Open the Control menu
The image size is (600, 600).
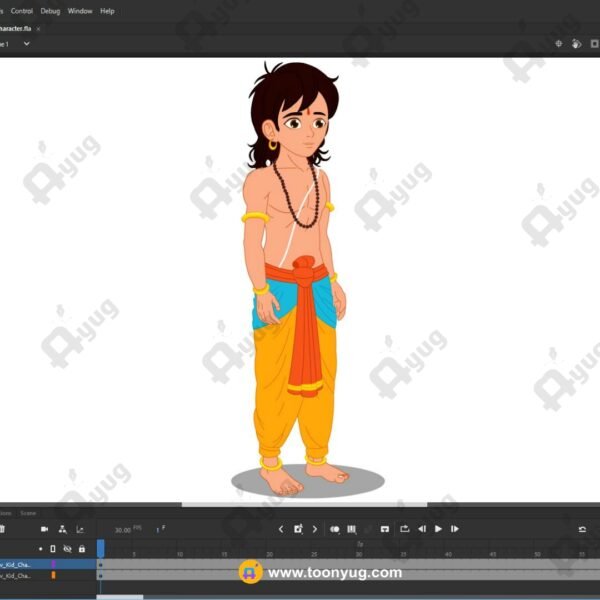(x=21, y=11)
